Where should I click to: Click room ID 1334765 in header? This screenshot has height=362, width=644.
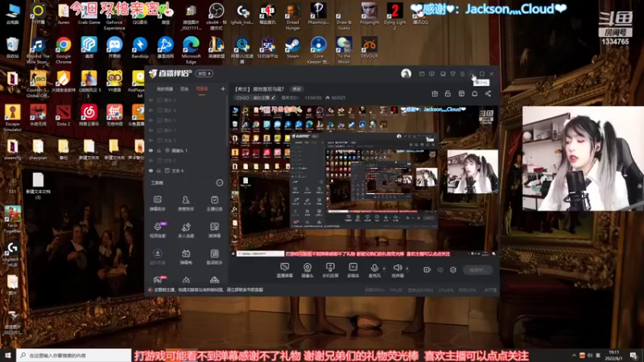click(x=312, y=97)
